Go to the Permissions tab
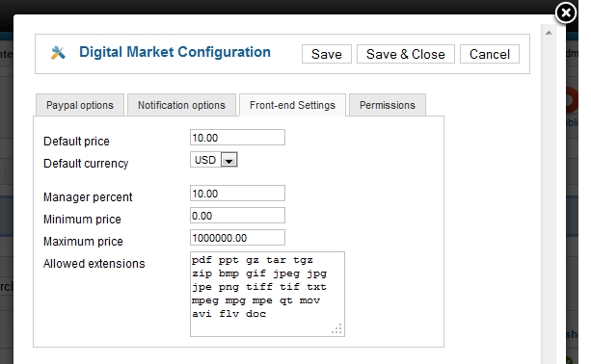The width and height of the screenshot is (591, 364). pos(388,105)
